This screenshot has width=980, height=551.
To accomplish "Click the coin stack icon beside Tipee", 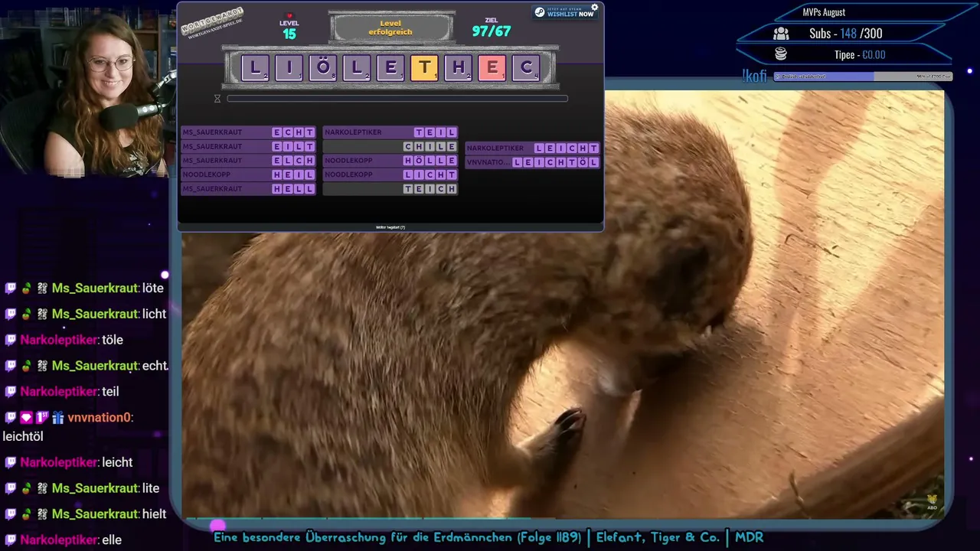I will (x=781, y=54).
